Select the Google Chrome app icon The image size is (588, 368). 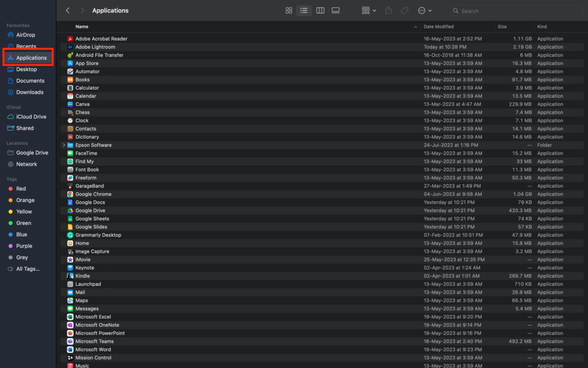70,194
